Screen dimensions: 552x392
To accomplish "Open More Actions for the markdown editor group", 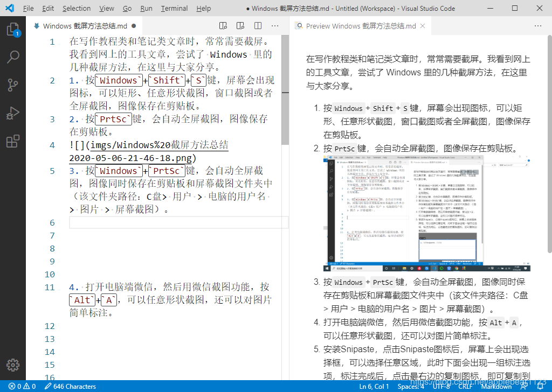I will [x=275, y=26].
